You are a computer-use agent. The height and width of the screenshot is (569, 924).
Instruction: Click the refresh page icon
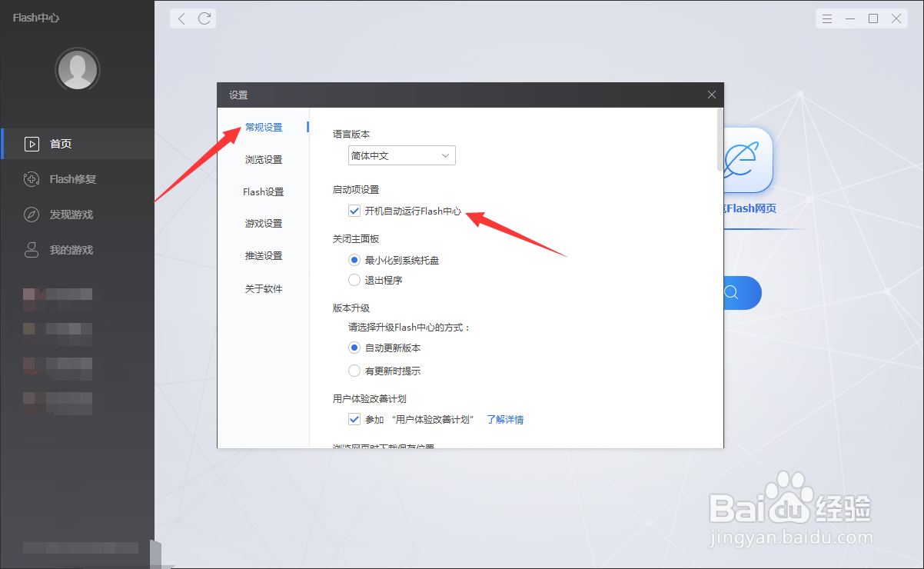[204, 18]
